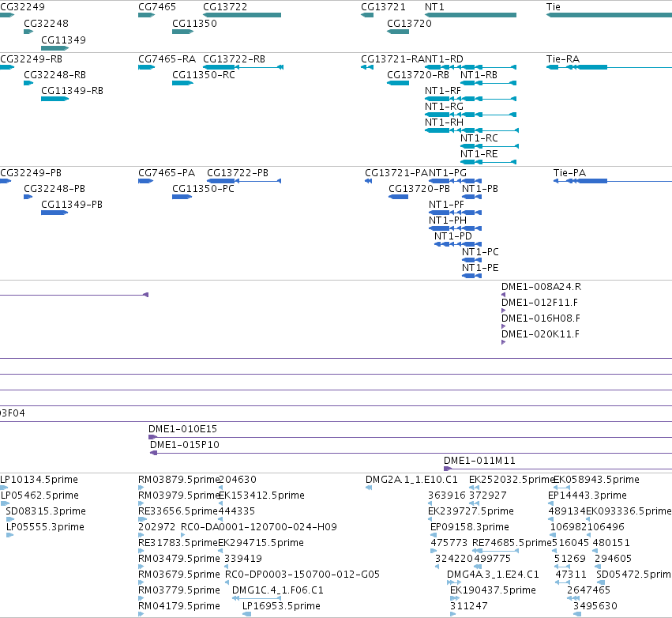The image size is (672, 618).
Task: Select the NT1-PB protein
Action: click(479, 189)
